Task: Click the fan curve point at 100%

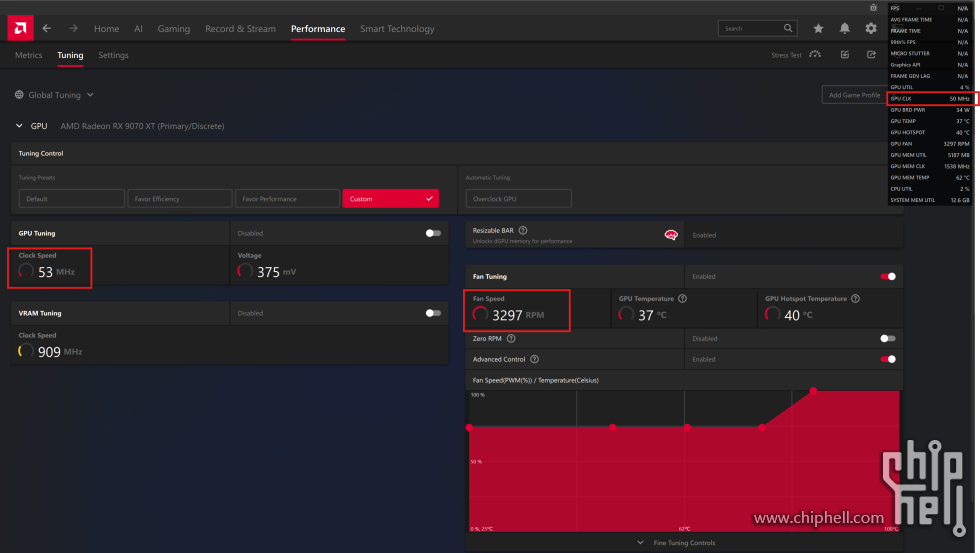Action: (x=813, y=391)
